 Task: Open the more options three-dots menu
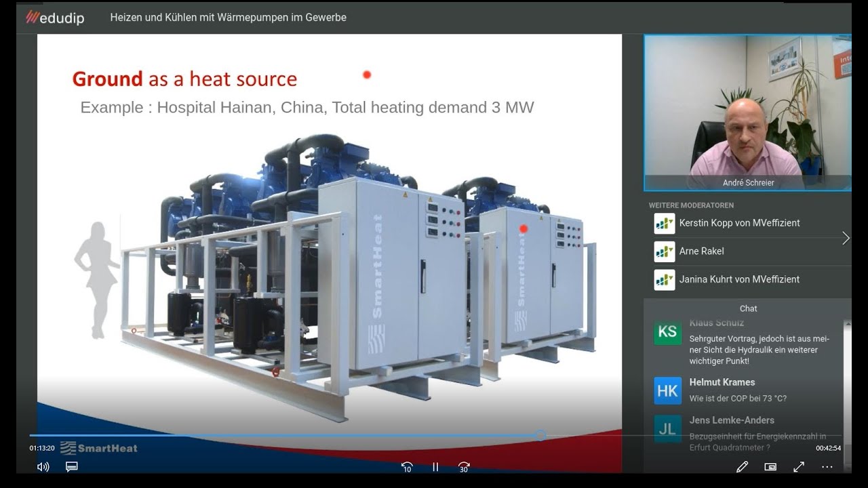[x=827, y=466]
